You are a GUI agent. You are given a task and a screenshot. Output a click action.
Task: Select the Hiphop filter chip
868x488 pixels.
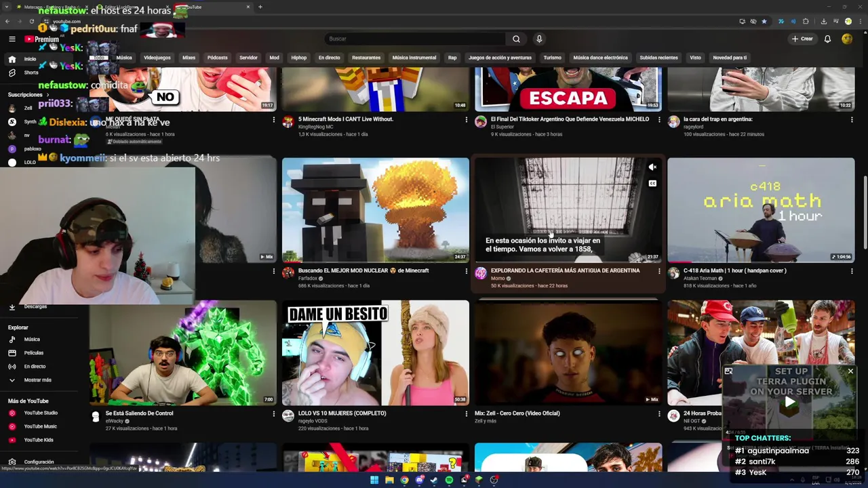[x=299, y=58]
